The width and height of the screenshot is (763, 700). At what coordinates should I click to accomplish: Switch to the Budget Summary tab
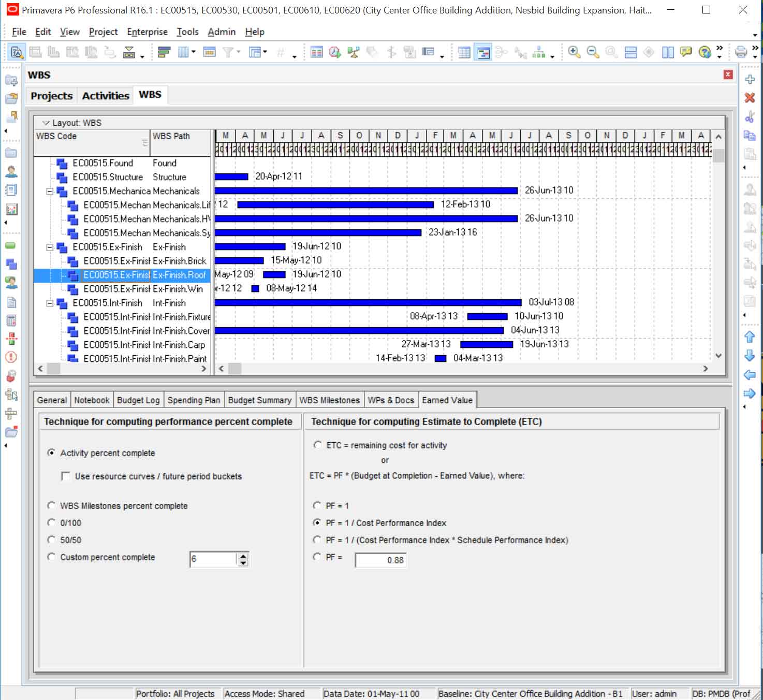pyautogui.click(x=259, y=400)
